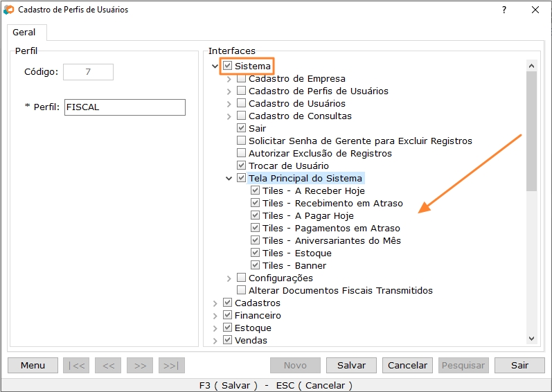552x392 pixels.
Task: Expand the Financeiro tree node
Action: [x=215, y=316]
